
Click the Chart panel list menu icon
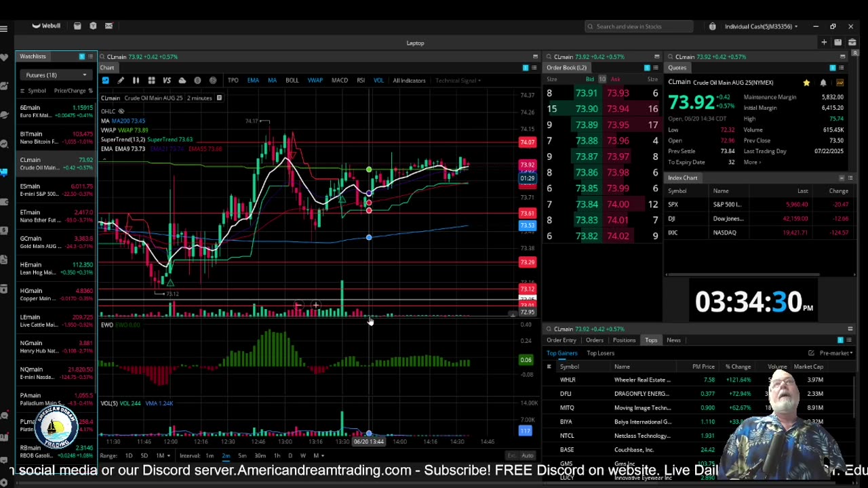pyautogui.click(x=534, y=68)
